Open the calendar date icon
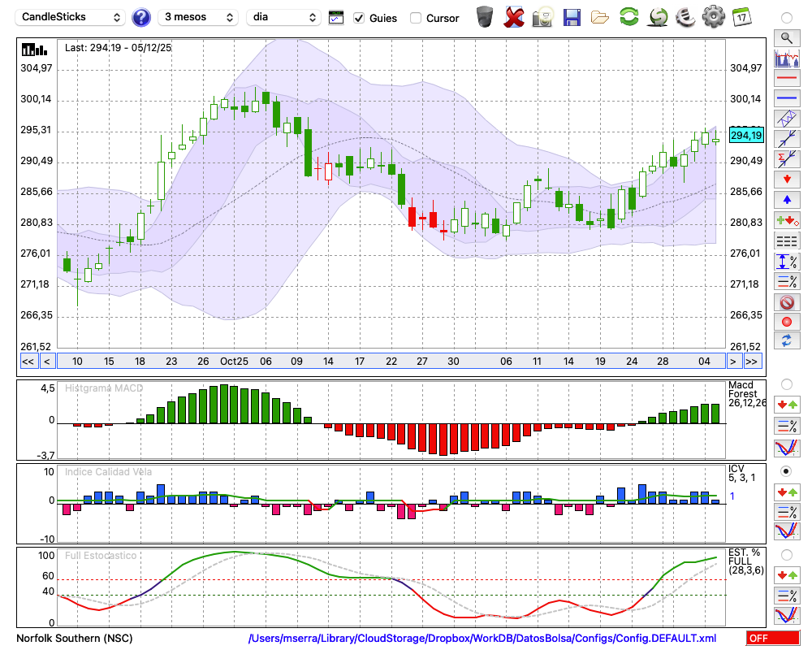Screen dimensions: 812x650 click(x=741, y=16)
